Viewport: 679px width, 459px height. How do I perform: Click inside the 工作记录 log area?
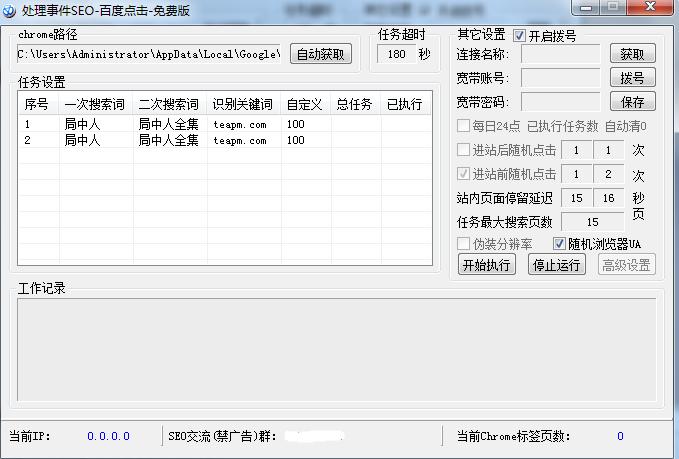[336, 349]
